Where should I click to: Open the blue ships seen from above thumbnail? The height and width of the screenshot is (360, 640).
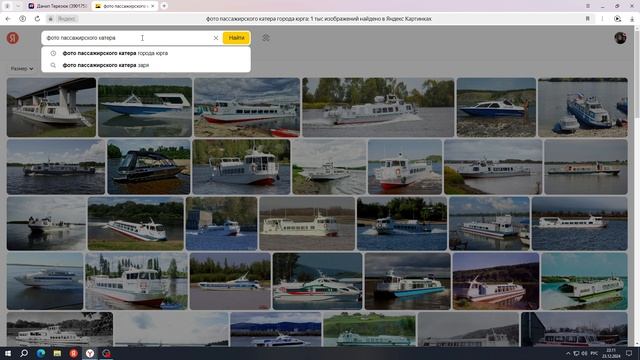click(583, 107)
